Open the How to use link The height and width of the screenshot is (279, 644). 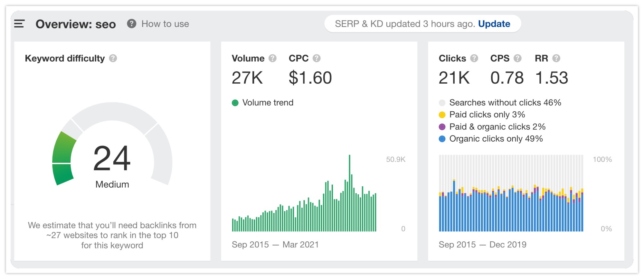165,24
